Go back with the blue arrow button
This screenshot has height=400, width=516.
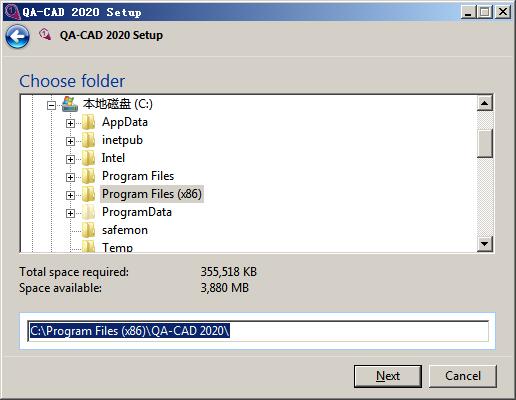pyautogui.click(x=17, y=37)
